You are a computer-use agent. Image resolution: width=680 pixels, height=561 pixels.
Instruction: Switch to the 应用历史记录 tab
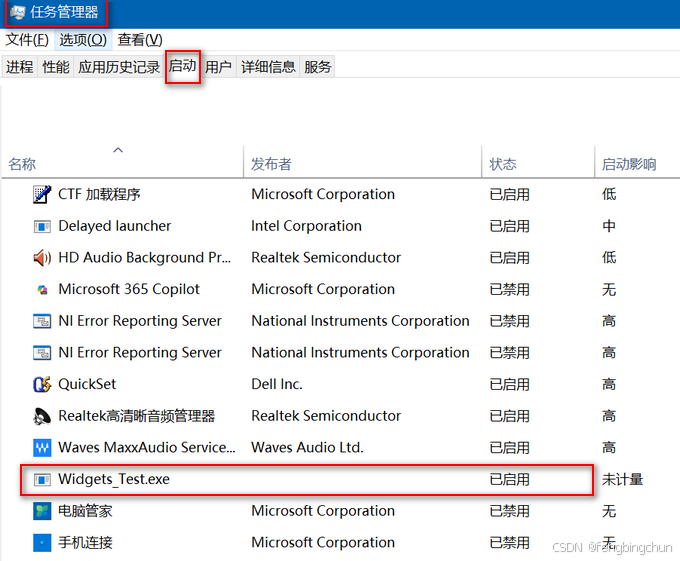click(119, 67)
